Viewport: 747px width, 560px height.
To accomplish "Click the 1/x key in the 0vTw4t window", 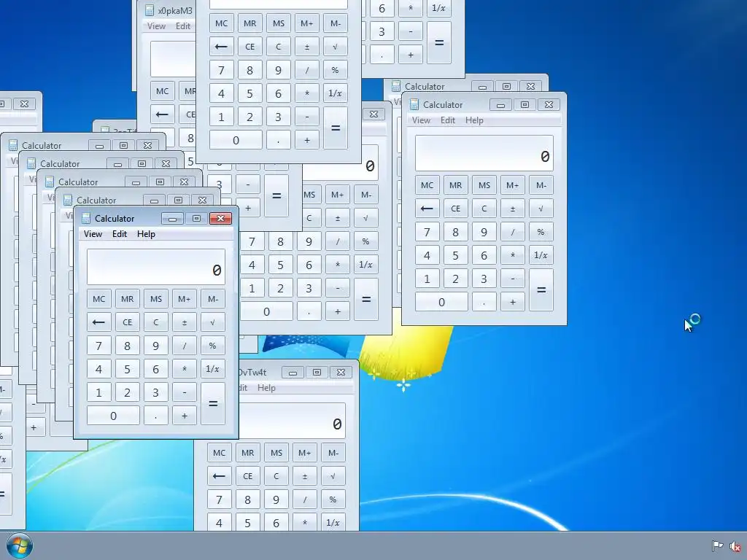I will (333, 523).
